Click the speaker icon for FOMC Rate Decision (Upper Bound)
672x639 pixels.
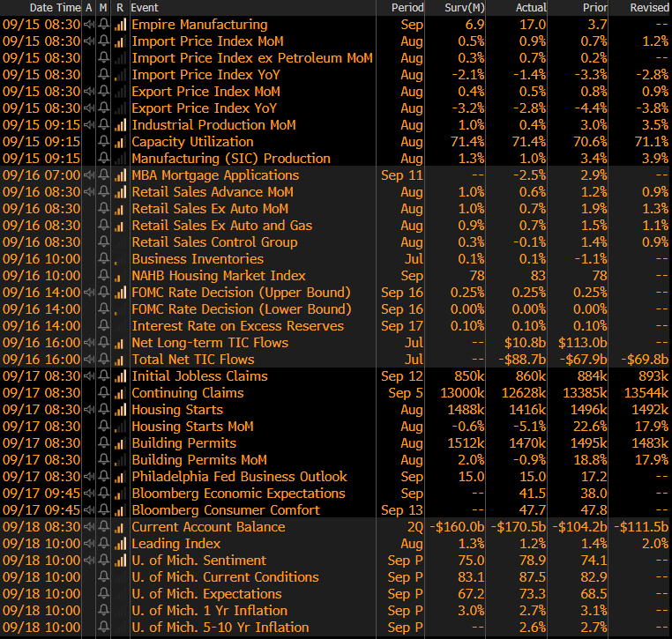pos(89,292)
